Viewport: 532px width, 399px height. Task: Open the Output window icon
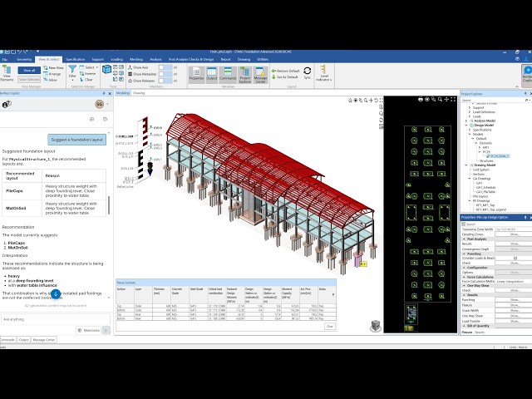pyautogui.click(x=211, y=74)
